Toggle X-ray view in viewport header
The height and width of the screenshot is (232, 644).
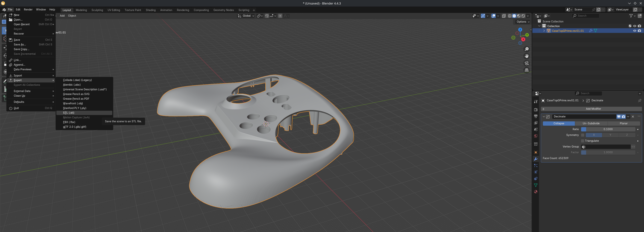(x=504, y=16)
